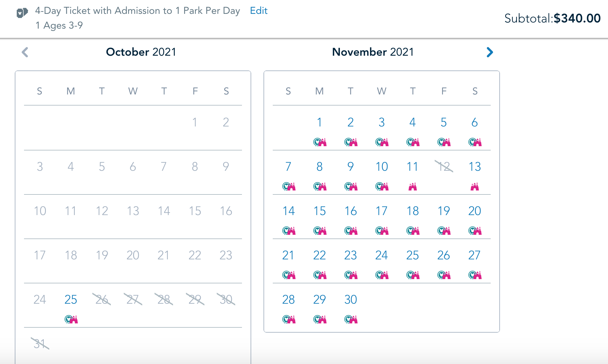This screenshot has width=608, height=364.
Task: Click the park icons under November 24
Action: [x=382, y=275]
